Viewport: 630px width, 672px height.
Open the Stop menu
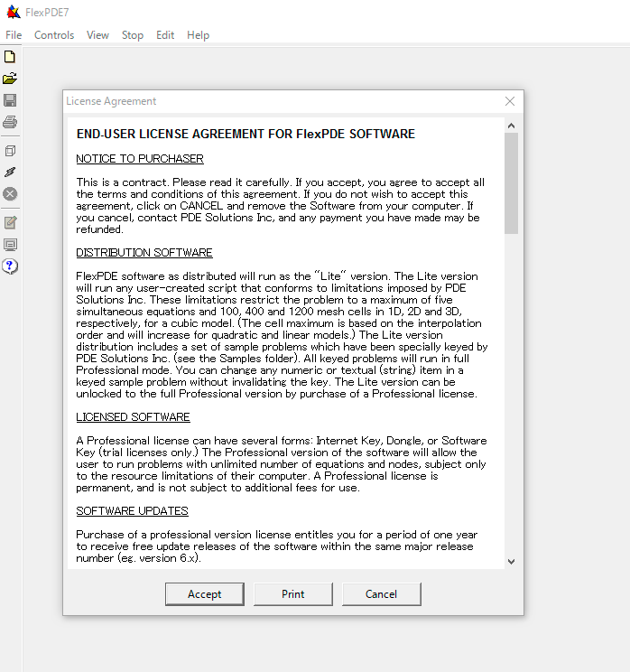pos(133,35)
